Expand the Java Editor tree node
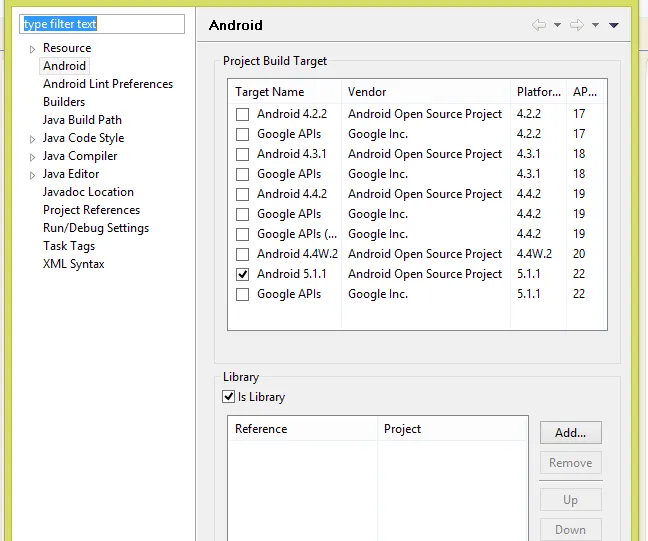The height and width of the screenshot is (541, 648). (x=32, y=175)
